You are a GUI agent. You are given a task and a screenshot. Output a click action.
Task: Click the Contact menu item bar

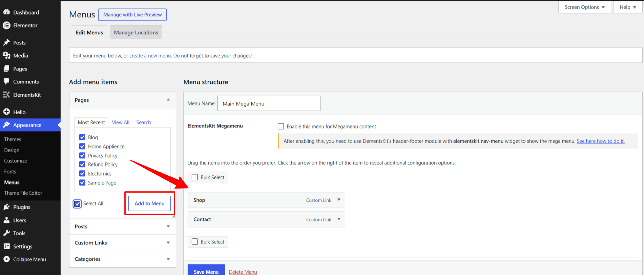pyautogui.click(x=266, y=219)
